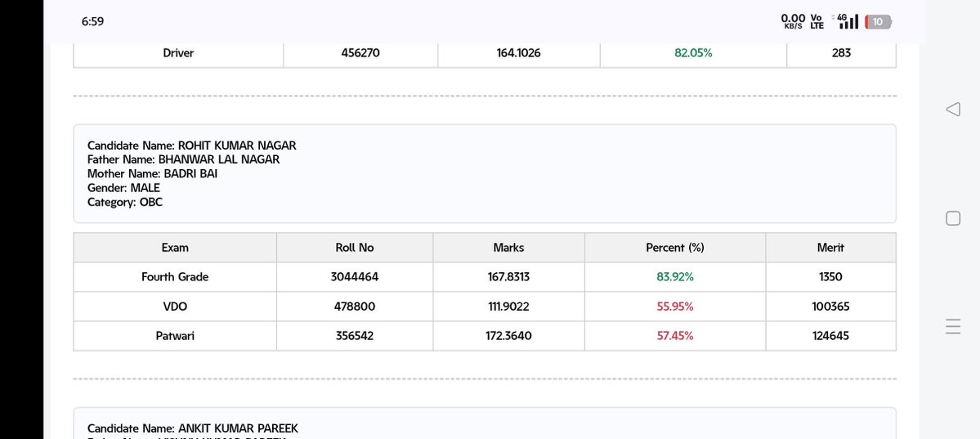Click Driver marks 164.1026
This screenshot has height=439, width=980.
pyautogui.click(x=519, y=53)
